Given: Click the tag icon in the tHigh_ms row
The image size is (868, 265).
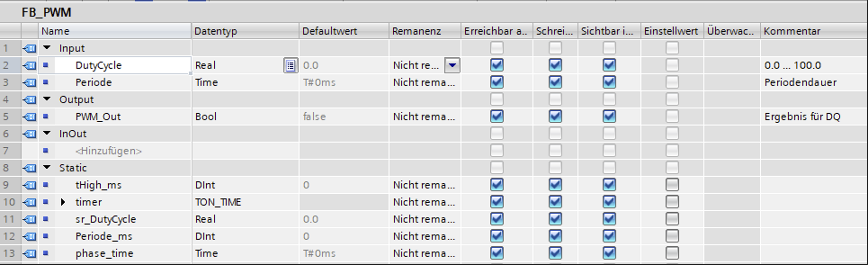Looking at the screenshot, I should (30, 185).
